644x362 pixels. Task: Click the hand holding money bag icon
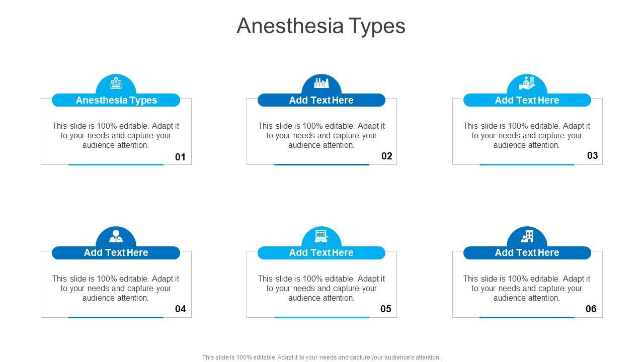[527, 83]
